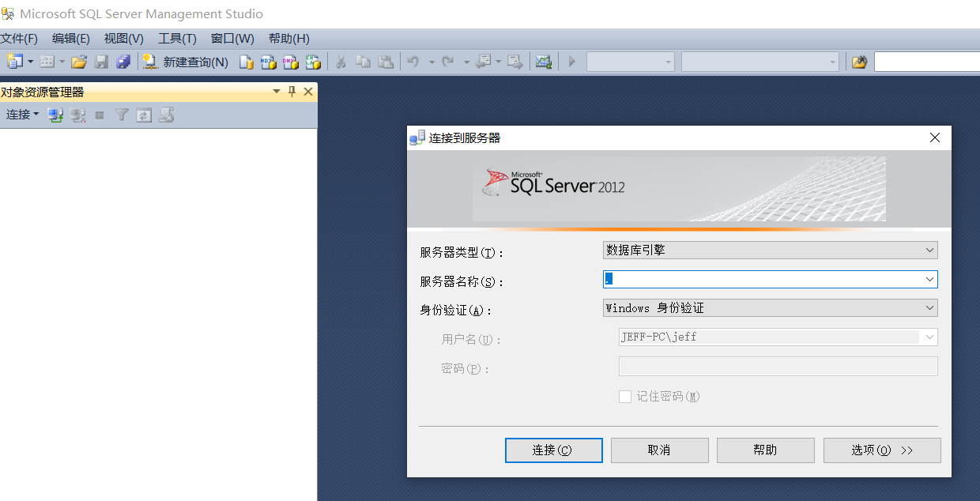Close the 连接到服务器 dialog
Viewport: 980px width, 501px height.
935,137
